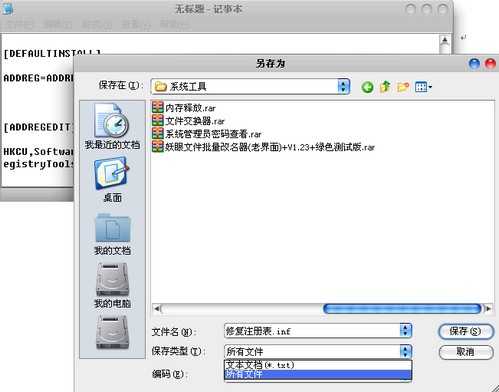
Task: Open 我的文档 folder shortcut
Action: coord(112,234)
